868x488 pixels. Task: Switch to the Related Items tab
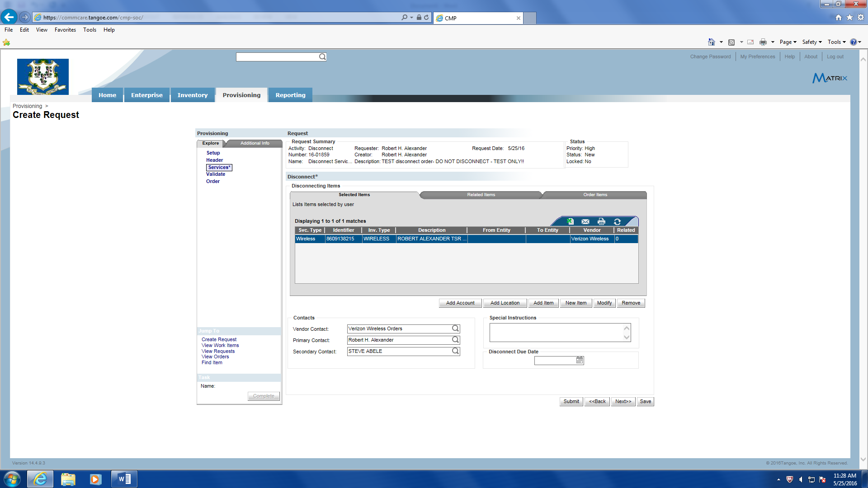pyautogui.click(x=481, y=195)
